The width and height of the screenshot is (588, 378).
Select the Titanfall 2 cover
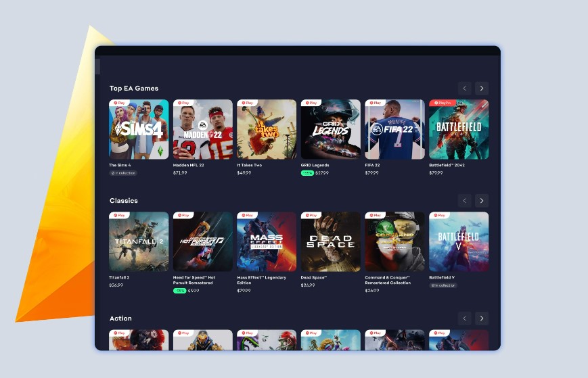pos(139,243)
